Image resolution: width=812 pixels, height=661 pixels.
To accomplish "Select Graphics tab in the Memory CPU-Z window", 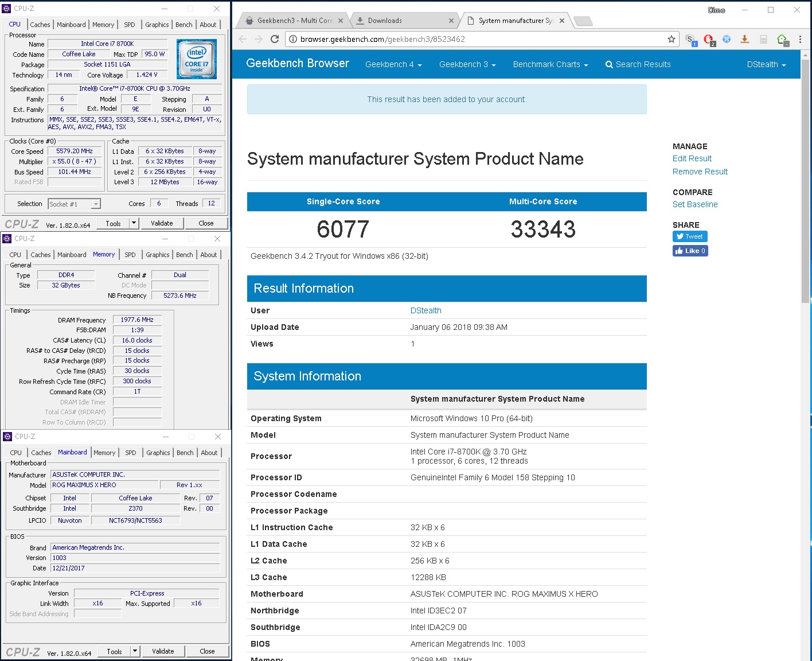I will pyautogui.click(x=158, y=255).
